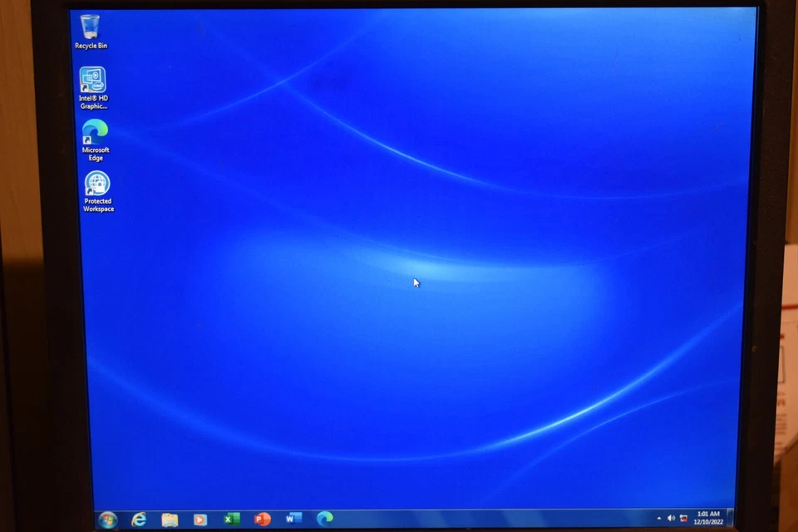Open the network status tray icon
Image resolution: width=798 pixels, height=532 pixels.
[682, 519]
